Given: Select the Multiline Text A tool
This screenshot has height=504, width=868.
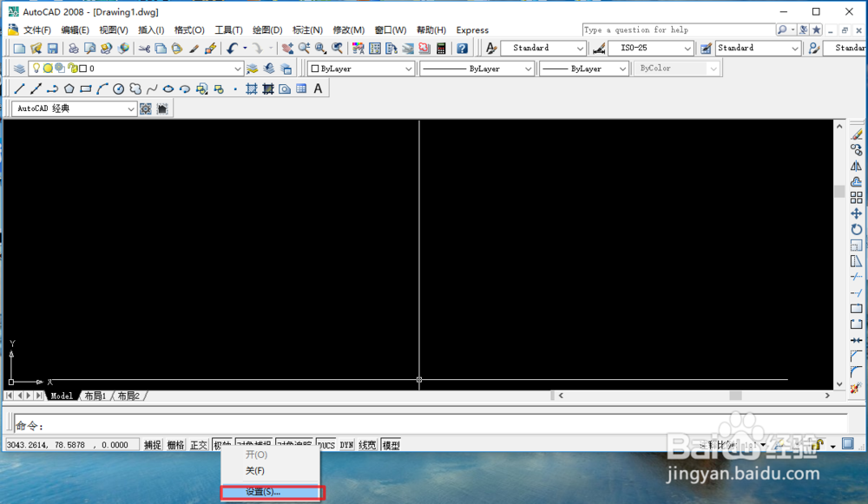Looking at the screenshot, I should 318,88.
